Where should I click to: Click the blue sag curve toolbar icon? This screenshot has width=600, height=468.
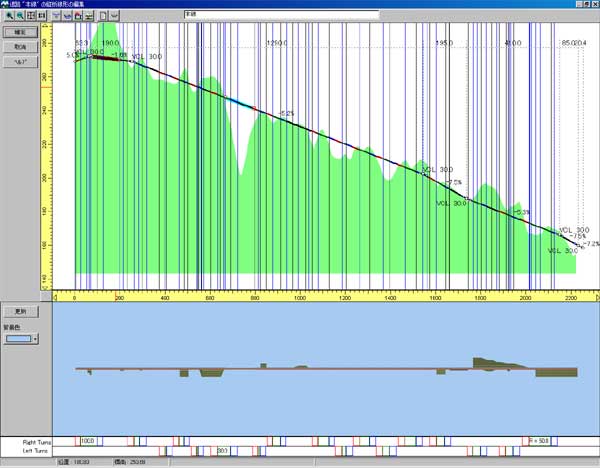pos(67,16)
